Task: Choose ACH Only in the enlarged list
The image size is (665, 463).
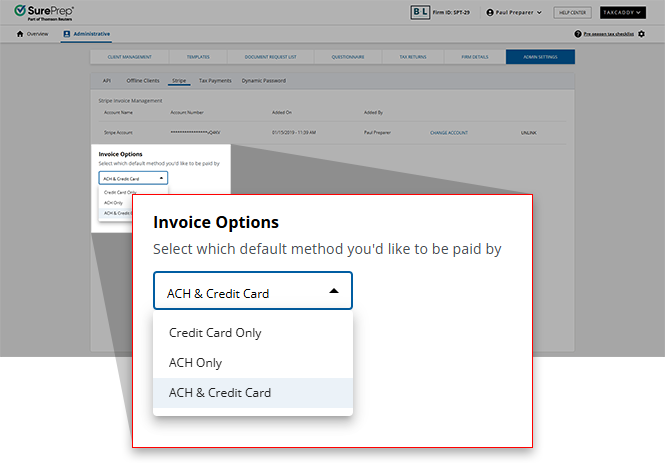Action: tap(253, 363)
